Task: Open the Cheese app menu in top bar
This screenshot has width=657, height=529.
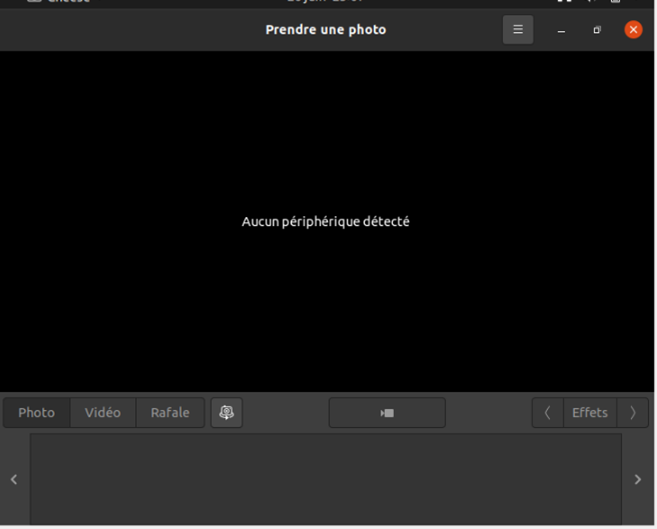Action: pos(60,2)
